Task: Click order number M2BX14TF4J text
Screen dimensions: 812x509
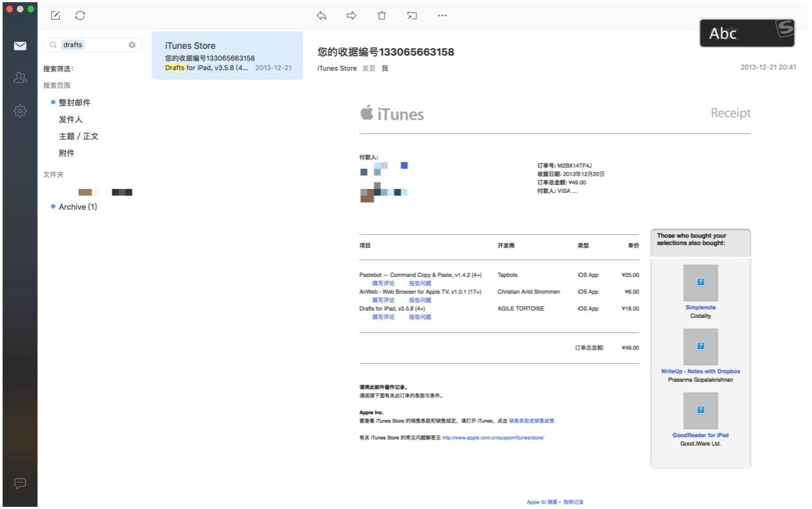Action: coord(574,165)
